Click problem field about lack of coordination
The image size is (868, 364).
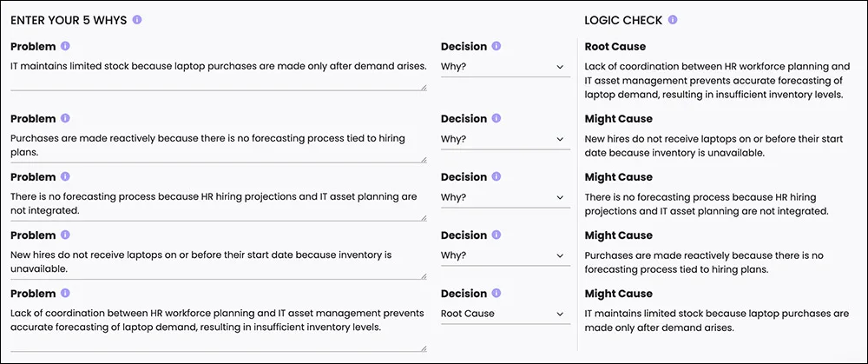pos(219,328)
